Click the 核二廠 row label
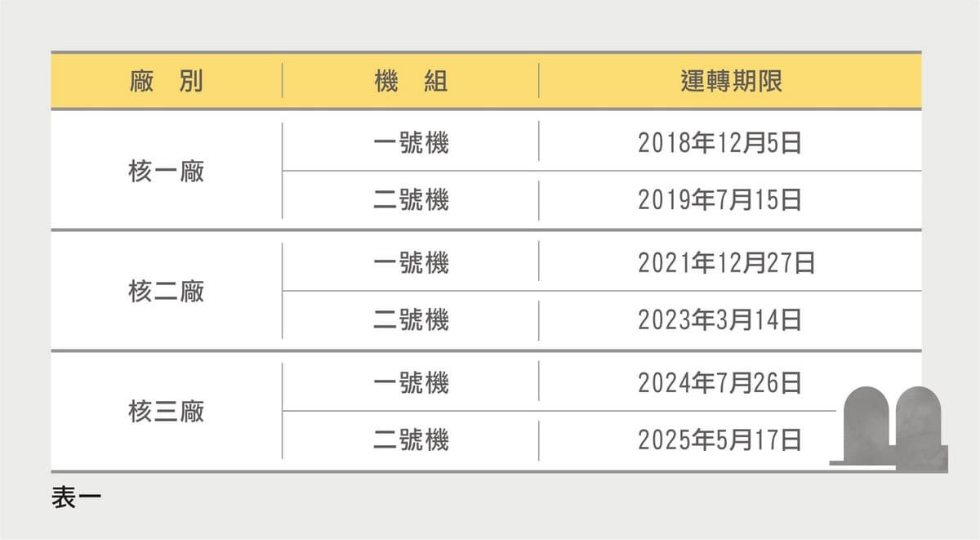The image size is (980, 540). [x=167, y=292]
